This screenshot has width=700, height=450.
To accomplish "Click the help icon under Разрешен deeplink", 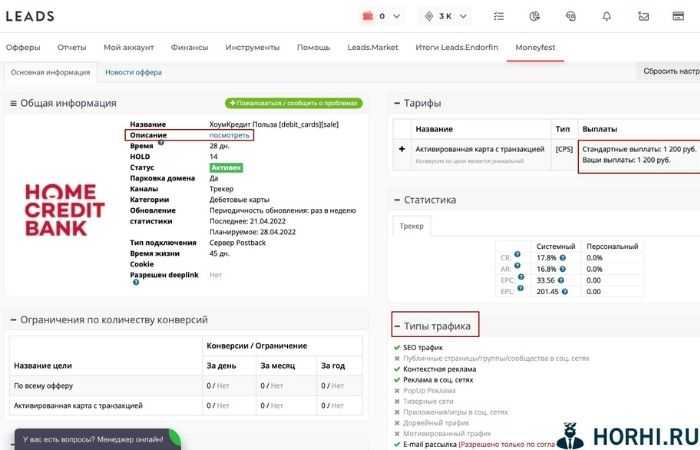I will pyautogui.click(x=136, y=282).
